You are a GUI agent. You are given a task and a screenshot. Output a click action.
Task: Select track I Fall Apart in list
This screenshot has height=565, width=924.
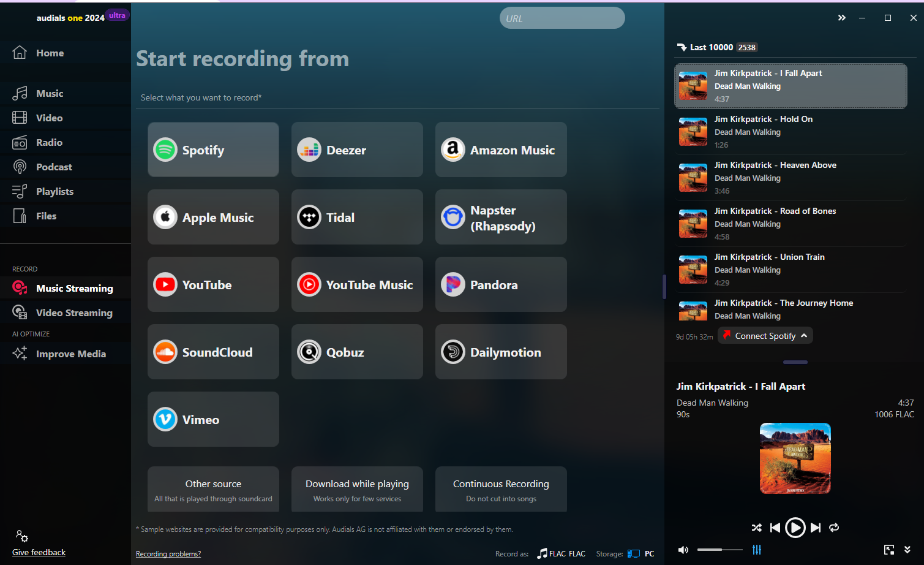791,86
